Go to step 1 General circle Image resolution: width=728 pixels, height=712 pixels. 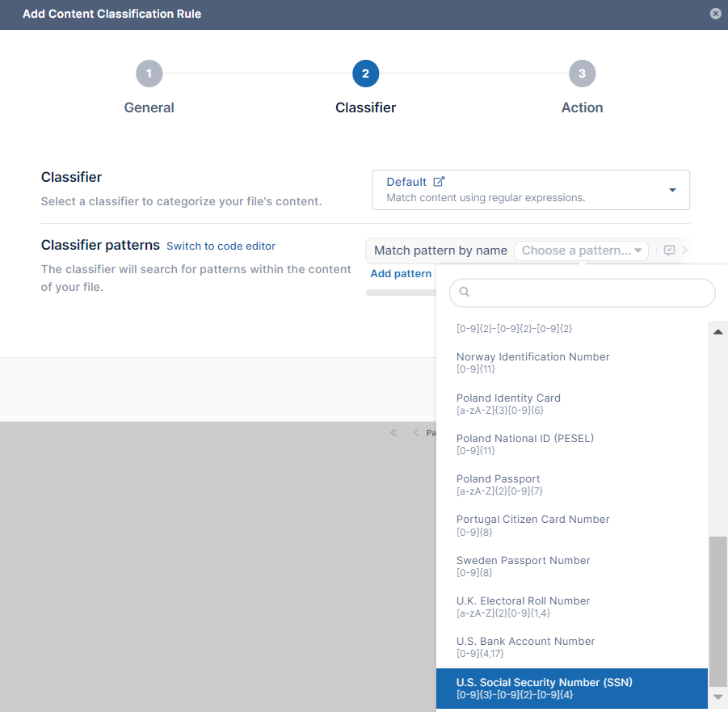click(149, 74)
